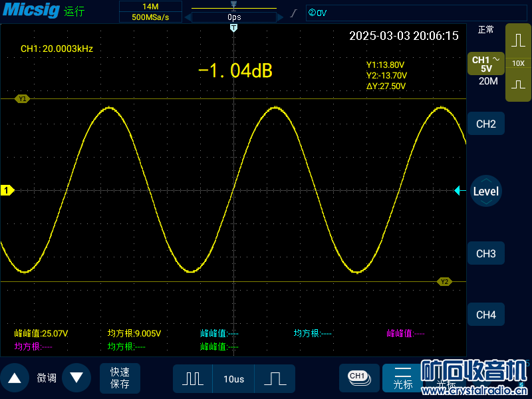Tap the cyan 均方根:---- measurement
This screenshot has height=399, width=532.
313,334
